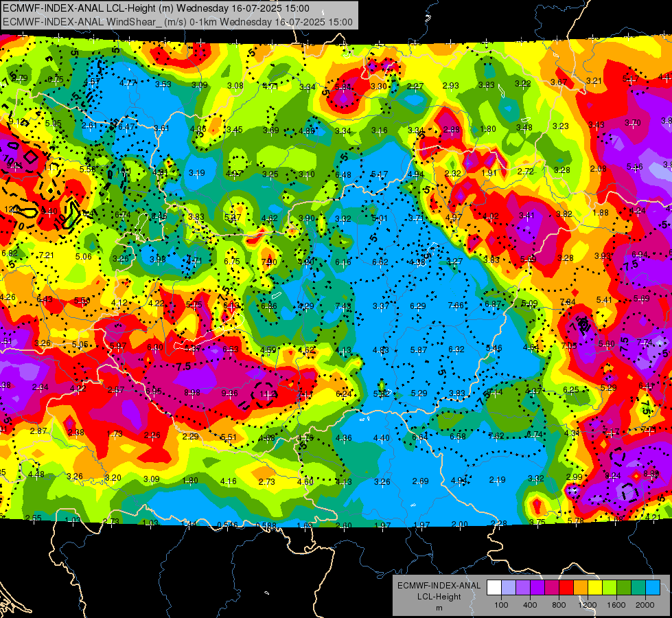Click the legend tick label 800
672x618 pixels.
[x=559, y=605]
